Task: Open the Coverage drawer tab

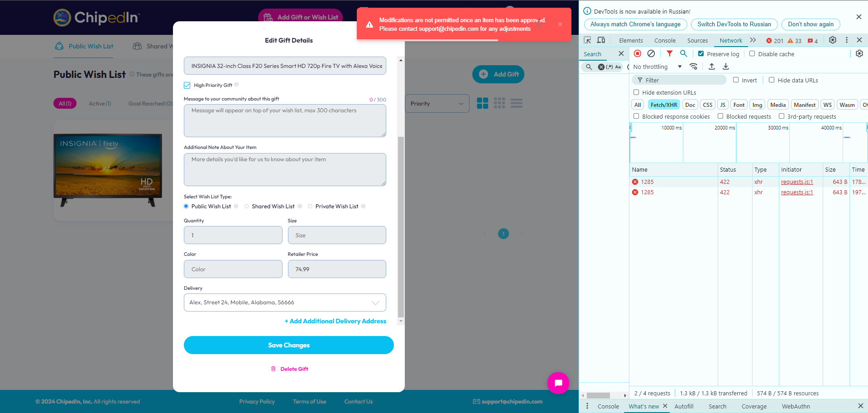Action: pyautogui.click(x=754, y=406)
